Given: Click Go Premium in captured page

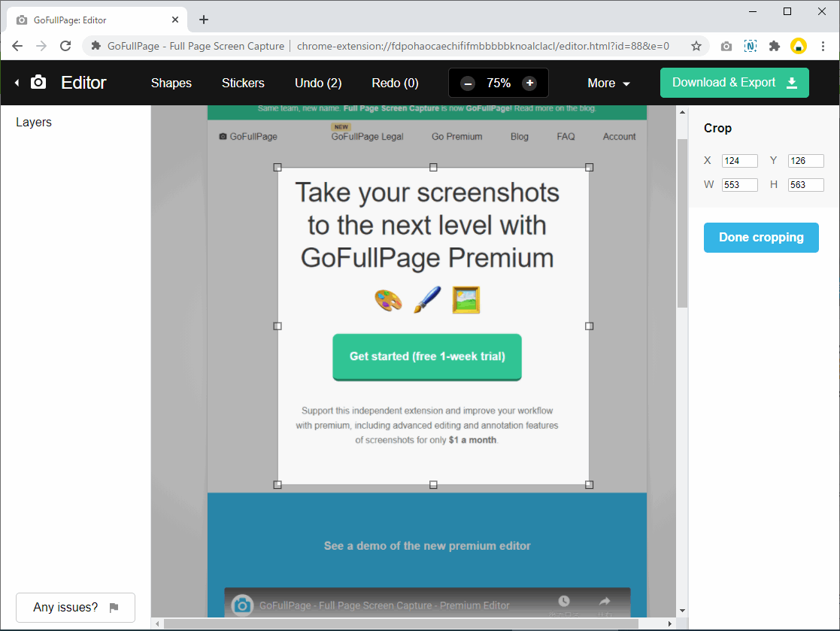Looking at the screenshot, I should coord(457,137).
